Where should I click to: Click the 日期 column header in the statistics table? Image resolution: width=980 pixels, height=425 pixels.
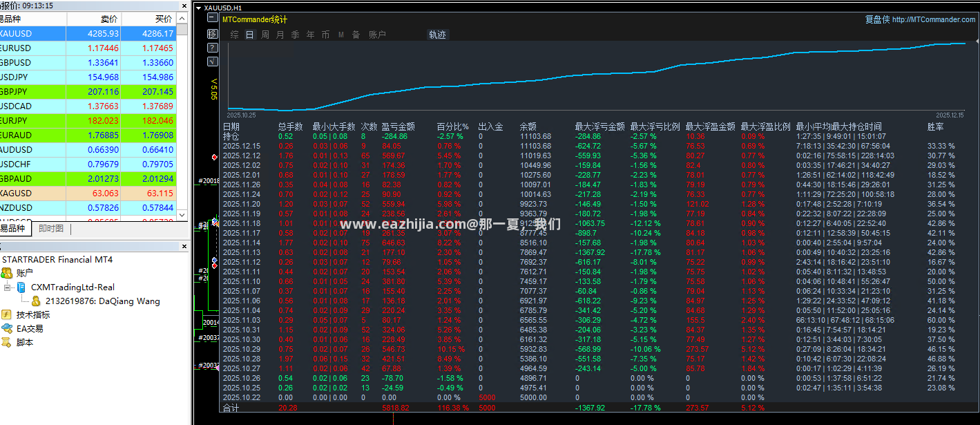click(231, 126)
